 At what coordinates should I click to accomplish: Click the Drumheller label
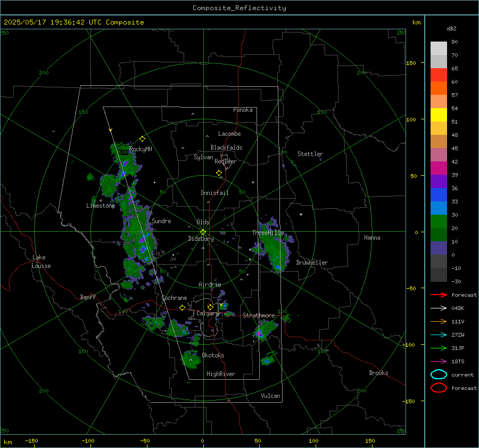(x=312, y=263)
